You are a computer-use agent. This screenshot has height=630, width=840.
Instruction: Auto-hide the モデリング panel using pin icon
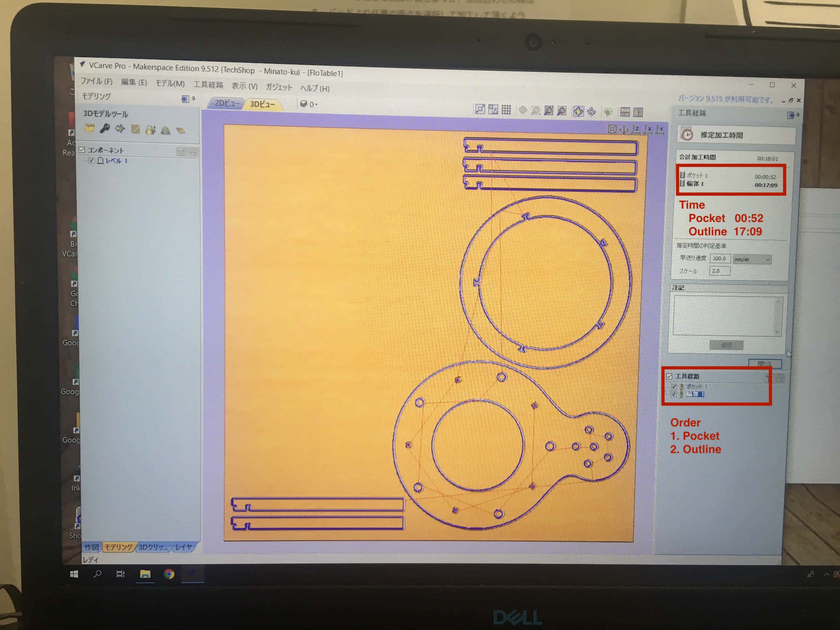coord(193,99)
